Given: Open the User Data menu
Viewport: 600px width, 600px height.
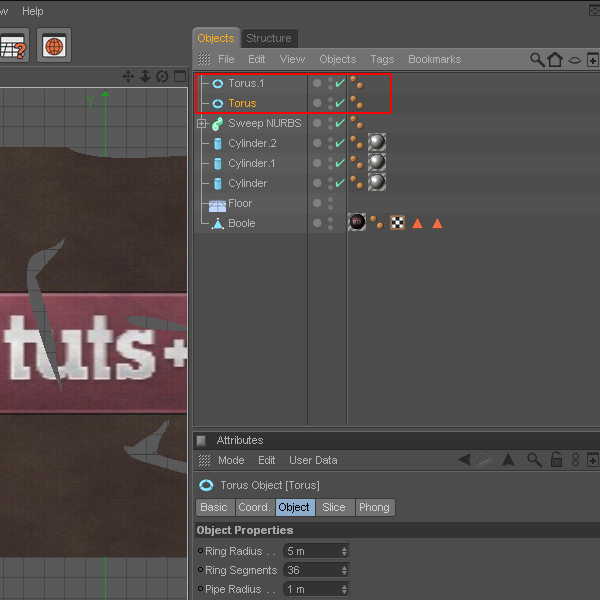Looking at the screenshot, I should (313, 460).
